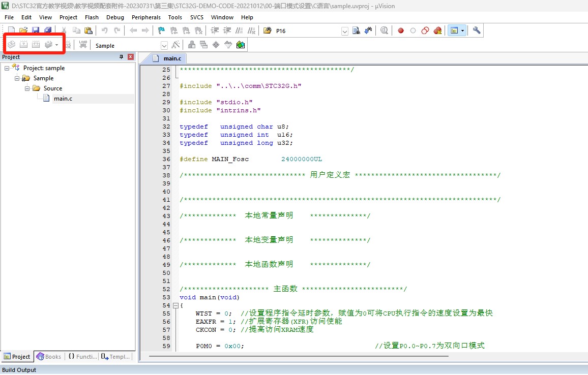Go to previous bookmark icon
Screen dimensions: 588x375
(173, 30)
